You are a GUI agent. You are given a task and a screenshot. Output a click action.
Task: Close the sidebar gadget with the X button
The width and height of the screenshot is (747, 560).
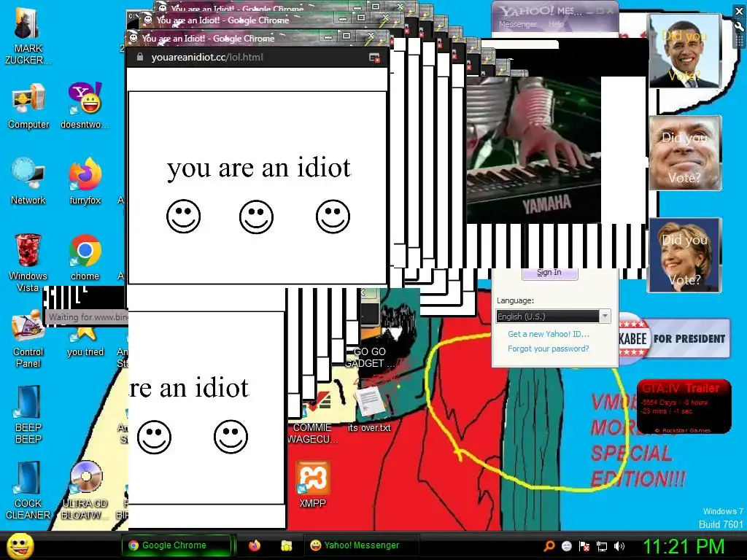pyautogui.click(x=739, y=12)
